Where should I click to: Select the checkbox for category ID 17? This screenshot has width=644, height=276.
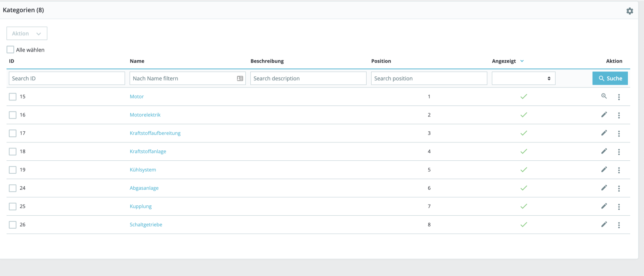pos(13,133)
